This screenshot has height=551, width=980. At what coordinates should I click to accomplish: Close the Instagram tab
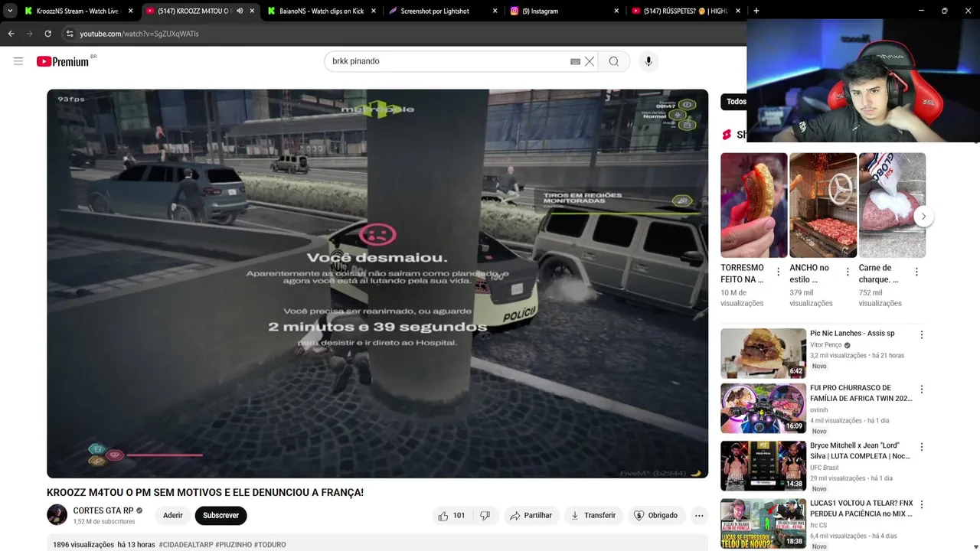616,11
